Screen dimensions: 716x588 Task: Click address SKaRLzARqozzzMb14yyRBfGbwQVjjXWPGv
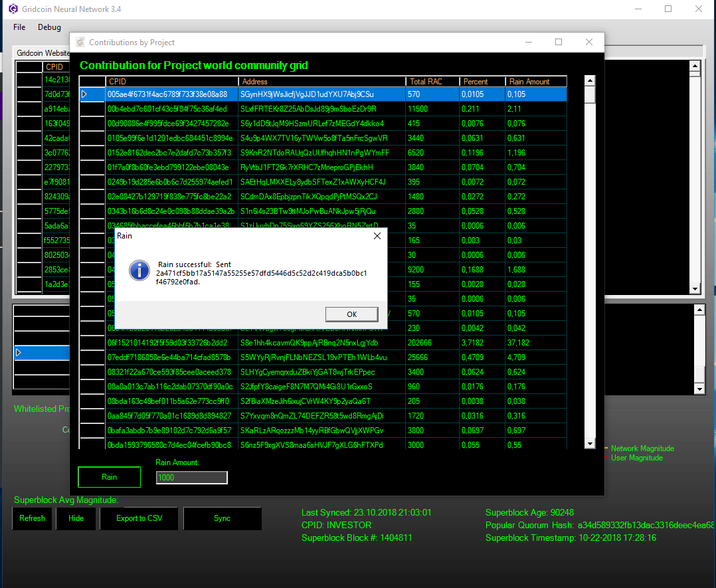(x=321, y=431)
